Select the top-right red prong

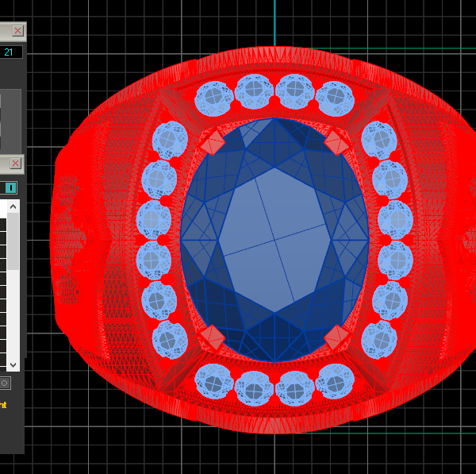[x=336, y=143]
